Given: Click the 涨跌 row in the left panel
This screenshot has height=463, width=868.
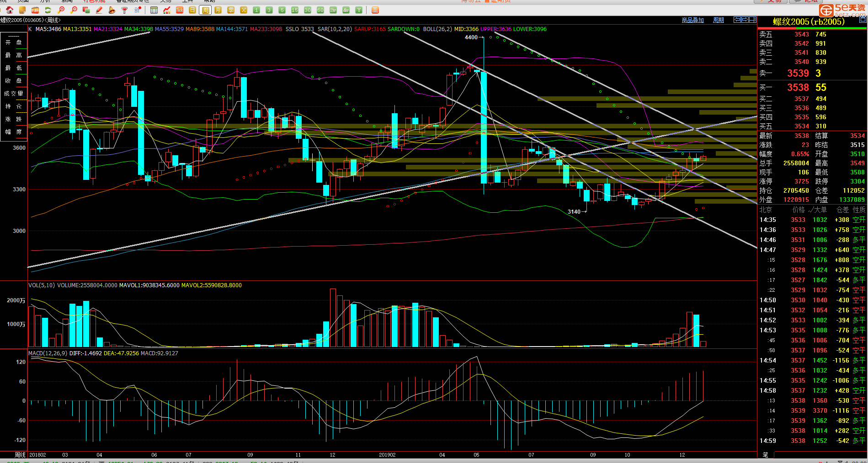Looking at the screenshot, I should [x=14, y=119].
